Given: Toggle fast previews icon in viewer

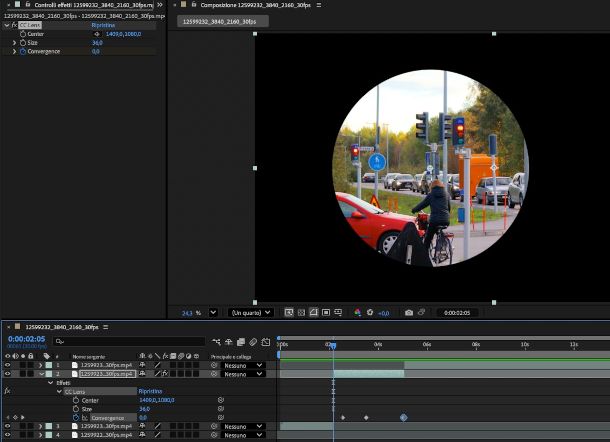Looking at the screenshot, I should [289, 312].
